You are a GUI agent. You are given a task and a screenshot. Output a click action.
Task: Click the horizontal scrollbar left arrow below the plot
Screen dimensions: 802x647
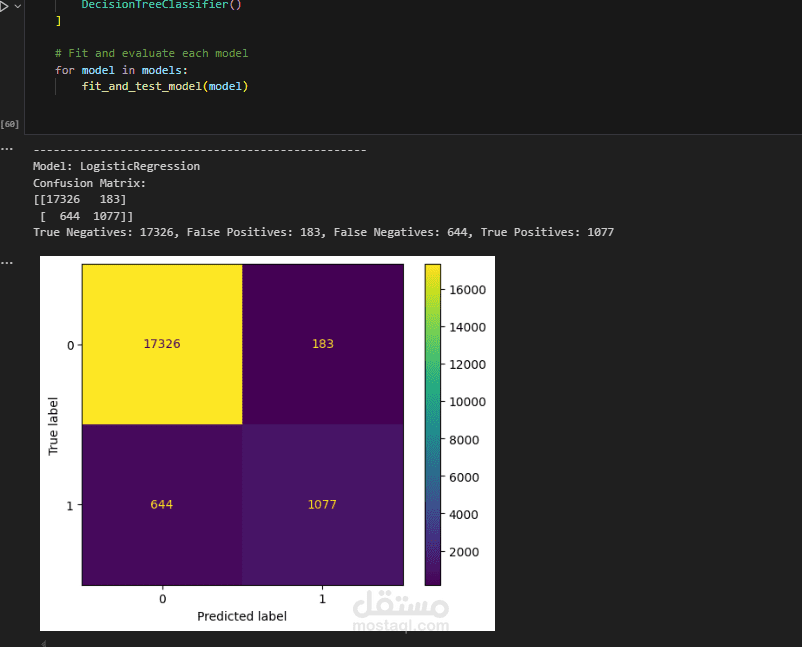point(43,643)
